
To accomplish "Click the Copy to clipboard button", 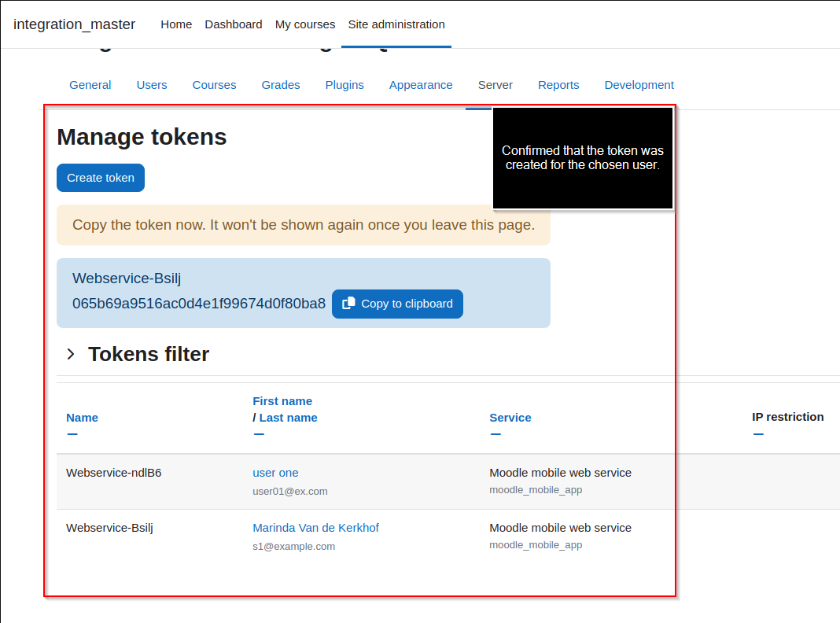I will click(397, 304).
